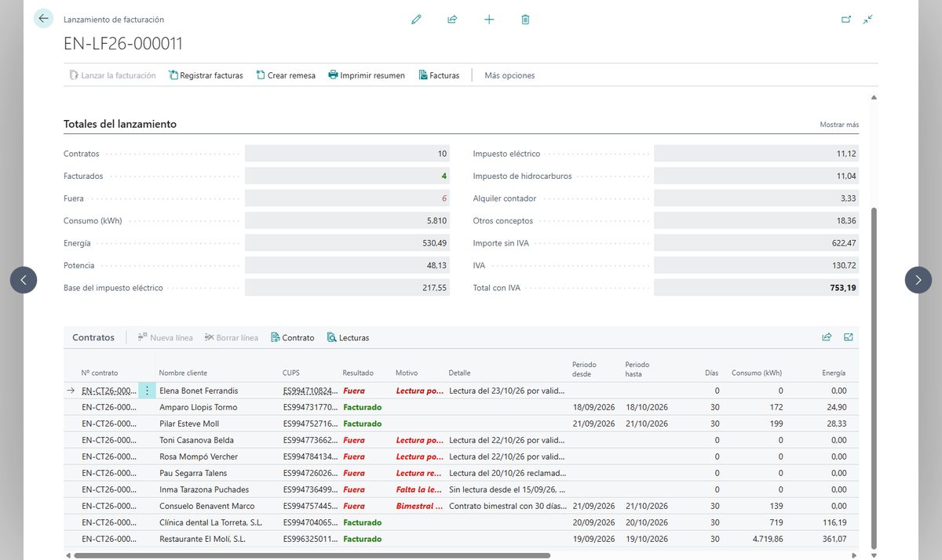942x560 pixels.
Task: Click the trash delete icon
Action: 525,20
